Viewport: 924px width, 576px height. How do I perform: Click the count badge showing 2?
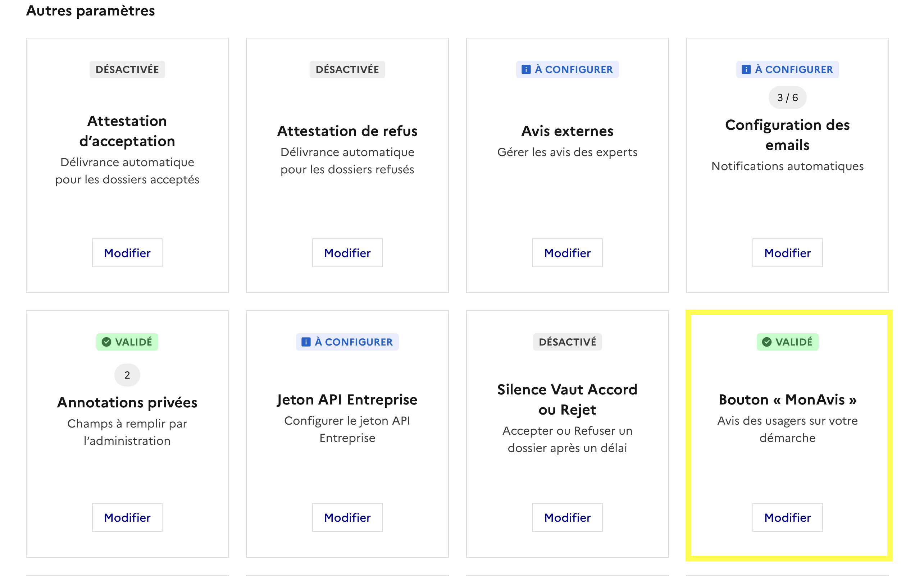127,375
